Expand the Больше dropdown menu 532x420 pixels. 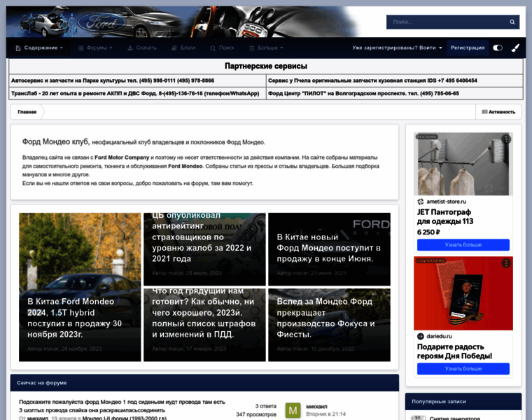pyautogui.click(x=266, y=48)
